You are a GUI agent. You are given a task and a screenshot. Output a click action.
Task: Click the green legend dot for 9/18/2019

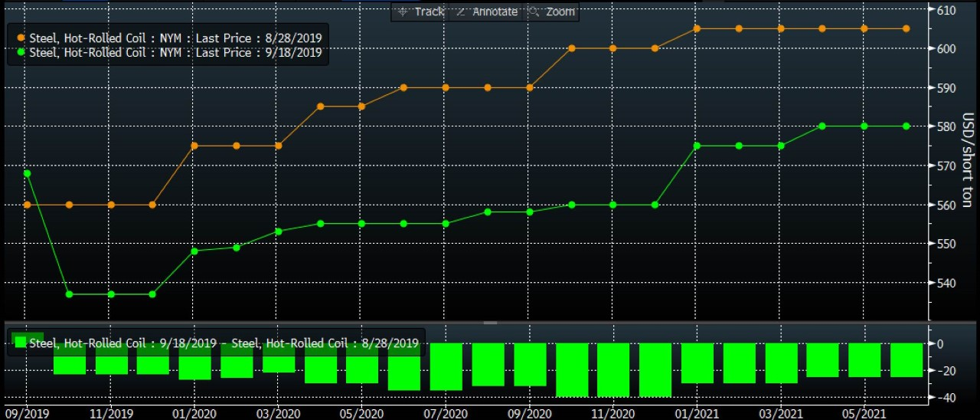click(x=21, y=53)
